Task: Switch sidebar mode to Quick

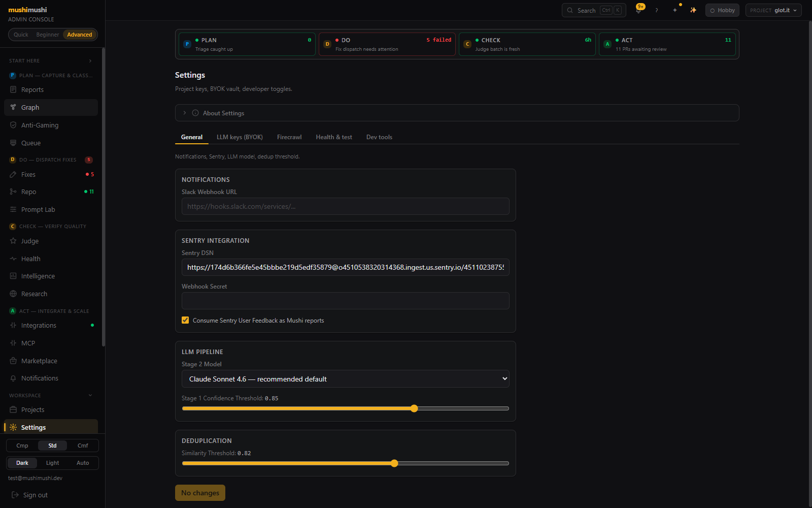Action: (x=21, y=35)
